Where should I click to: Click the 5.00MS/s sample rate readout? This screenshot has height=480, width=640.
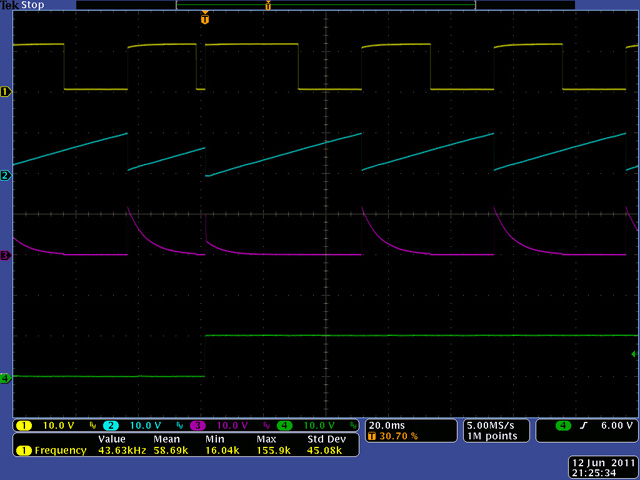[x=491, y=426]
